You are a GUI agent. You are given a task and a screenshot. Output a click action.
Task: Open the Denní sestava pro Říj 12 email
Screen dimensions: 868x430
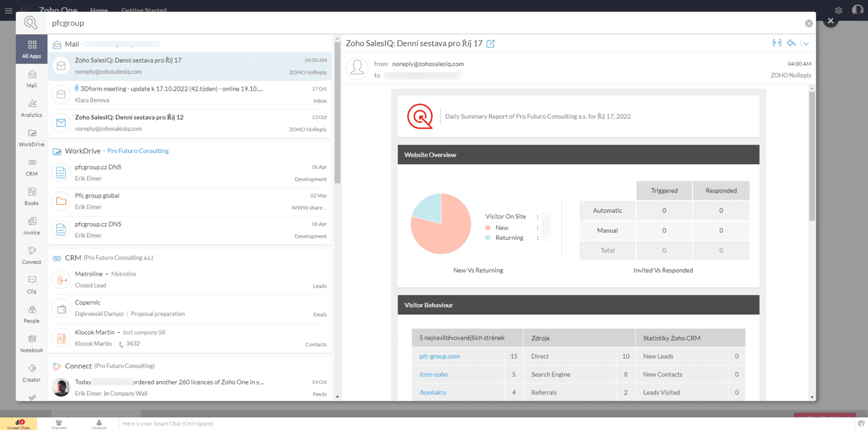[190, 123]
